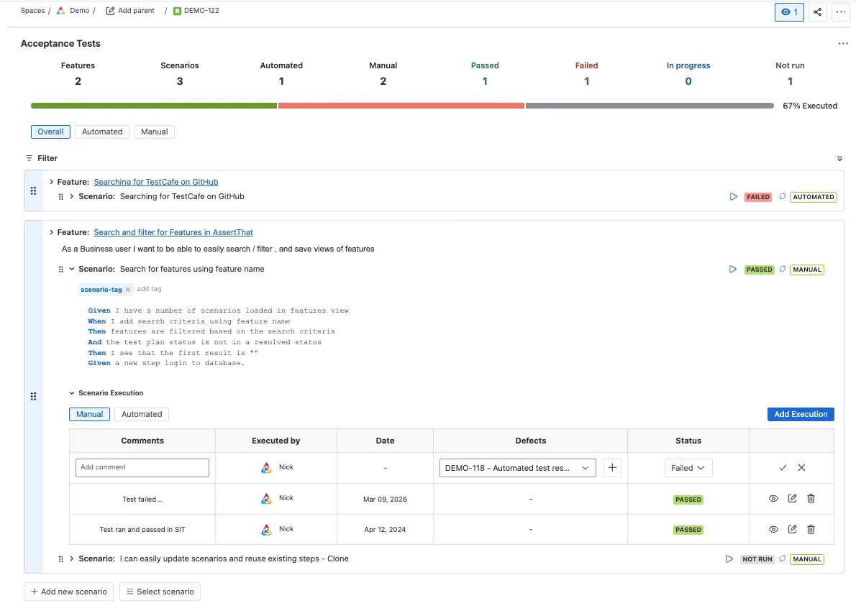
Task: View the Apr 12, 2024 execution
Action: [x=773, y=529]
